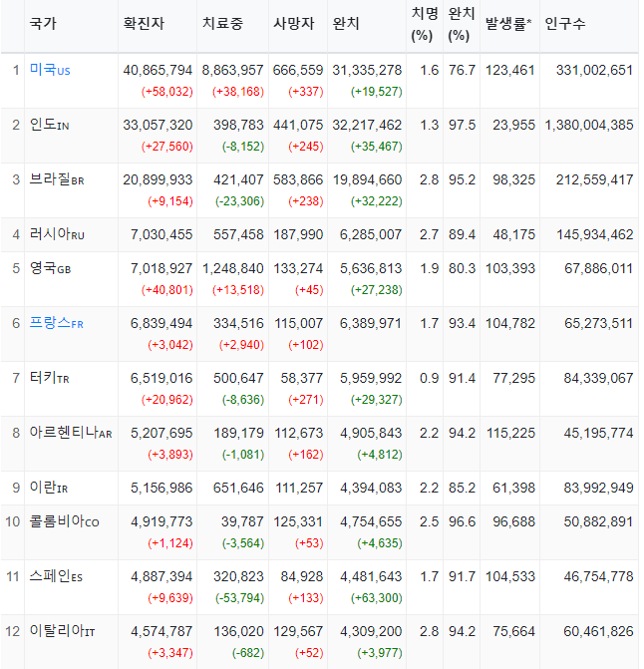Select the 브라질 BR country name
Viewport: 644px width, 669px height.
[57, 179]
